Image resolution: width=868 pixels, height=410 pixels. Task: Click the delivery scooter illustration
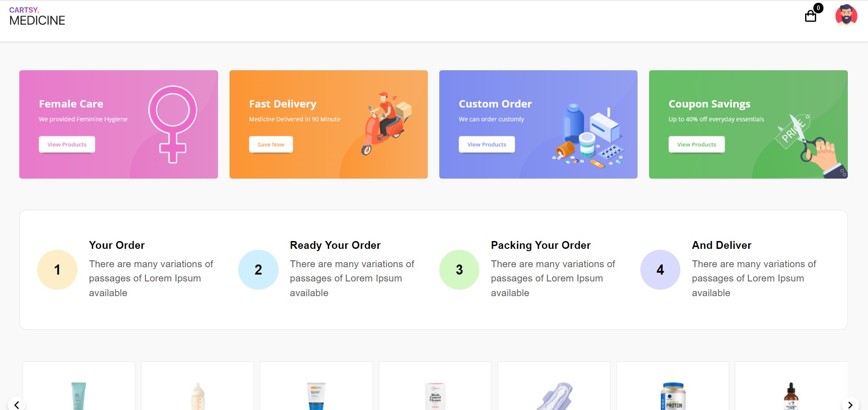coord(386,123)
